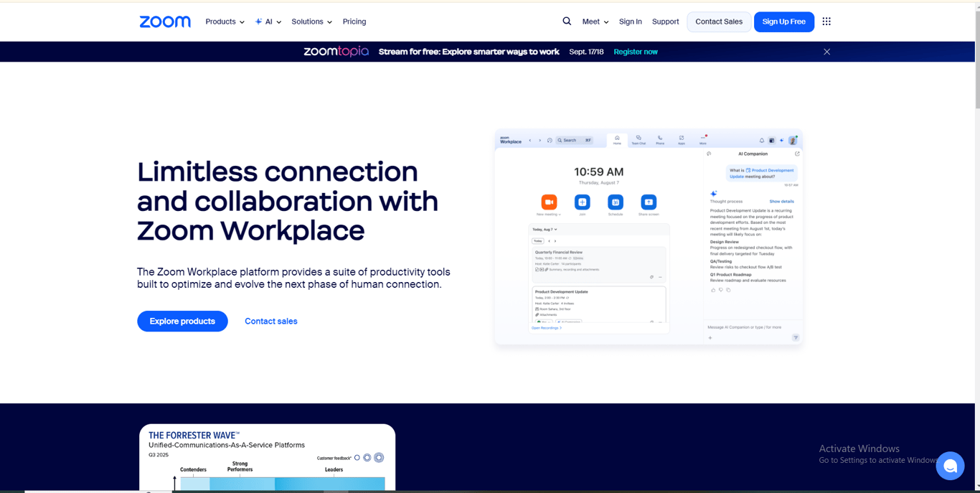Open the Support page
This screenshot has width=980, height=493.
click(666, 22)
